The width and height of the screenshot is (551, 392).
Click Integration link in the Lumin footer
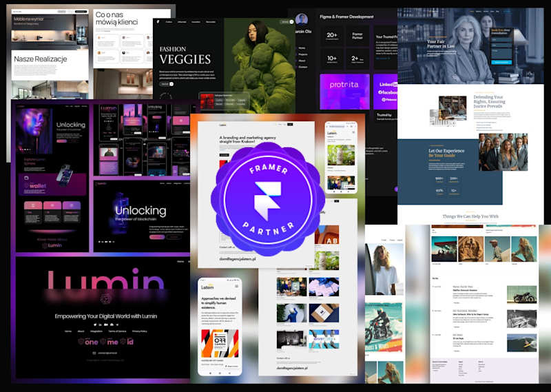click(96, 331)
